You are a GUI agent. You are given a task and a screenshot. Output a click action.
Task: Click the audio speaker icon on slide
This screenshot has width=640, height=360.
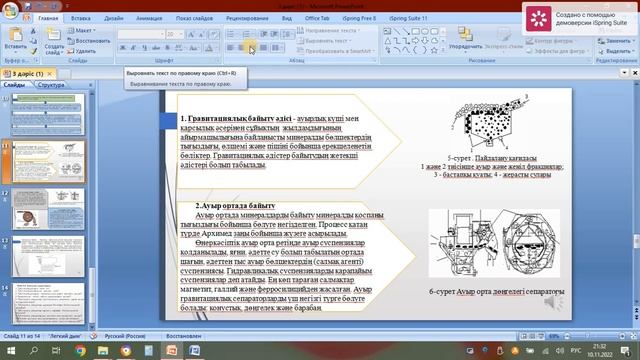coord(553,302)
